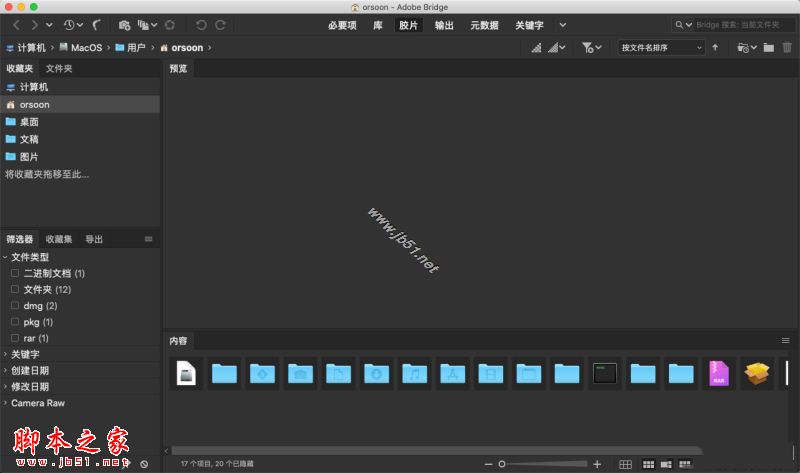
Task: Switch to the 库 workspace
Action: [378, 25]
